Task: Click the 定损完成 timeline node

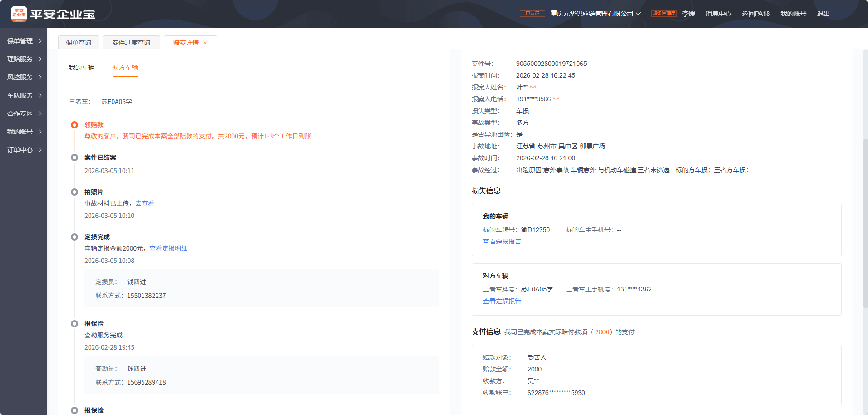Action: pyautogui.click(x=74, y=237)
